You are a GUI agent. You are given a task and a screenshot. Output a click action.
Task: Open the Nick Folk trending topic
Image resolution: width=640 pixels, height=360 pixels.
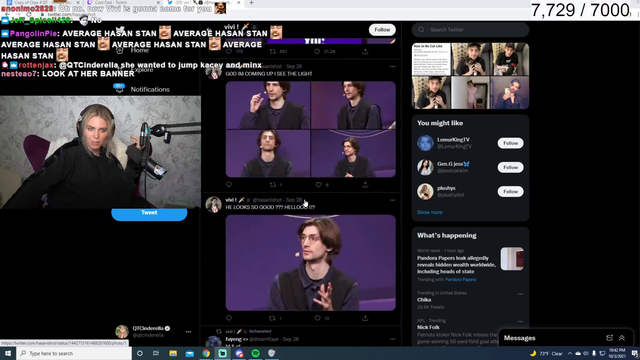click(428, 327)
